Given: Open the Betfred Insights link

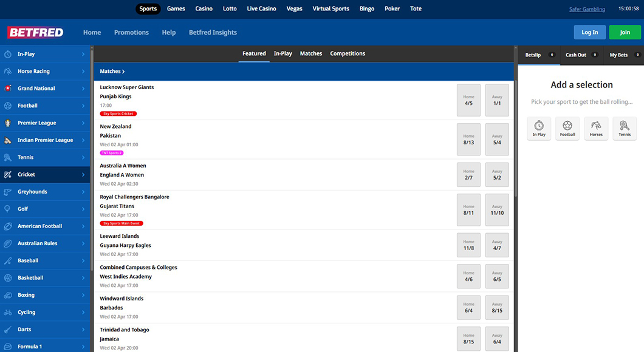Looking at the screenshot, I should click(x=213, y=32).
